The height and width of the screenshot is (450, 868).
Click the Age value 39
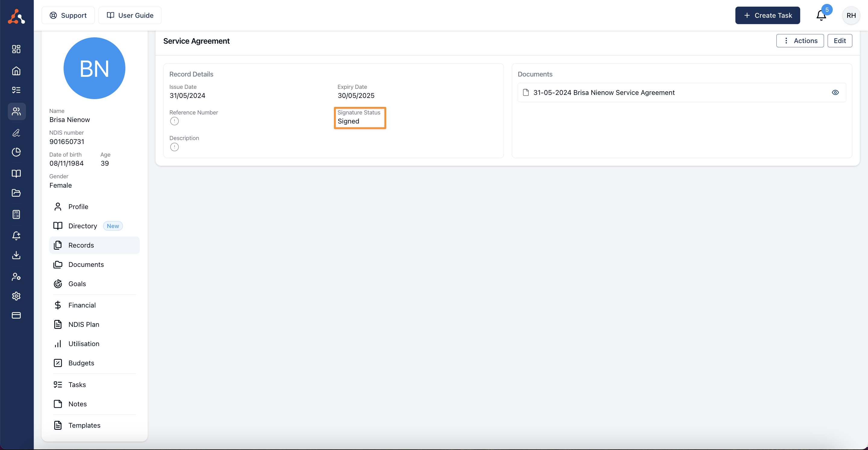(105, 163)
